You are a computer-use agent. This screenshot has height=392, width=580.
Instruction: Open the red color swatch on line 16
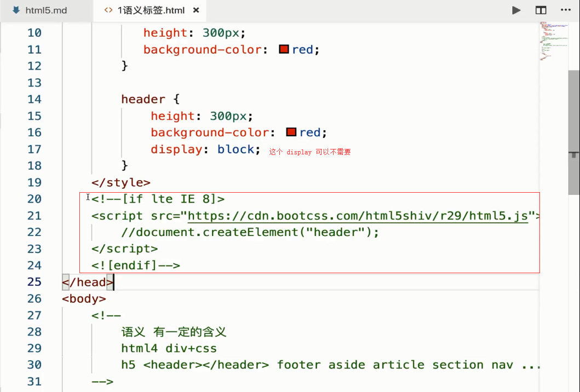(x=291, y=132)
